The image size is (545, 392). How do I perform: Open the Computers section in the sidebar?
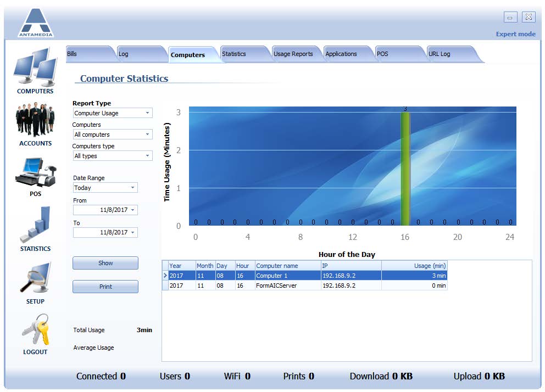pyautogui.click(x=35, y=71)
